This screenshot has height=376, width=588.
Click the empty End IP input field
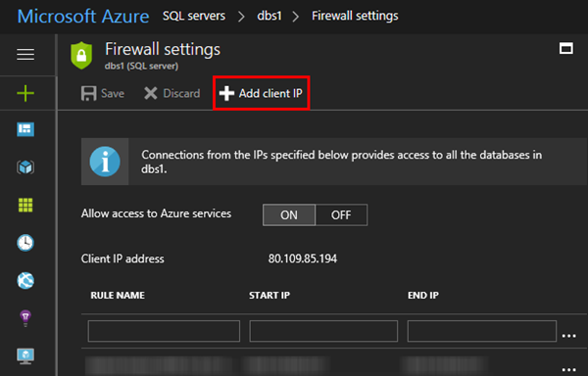pyautogui.click(x=482, y=331)
